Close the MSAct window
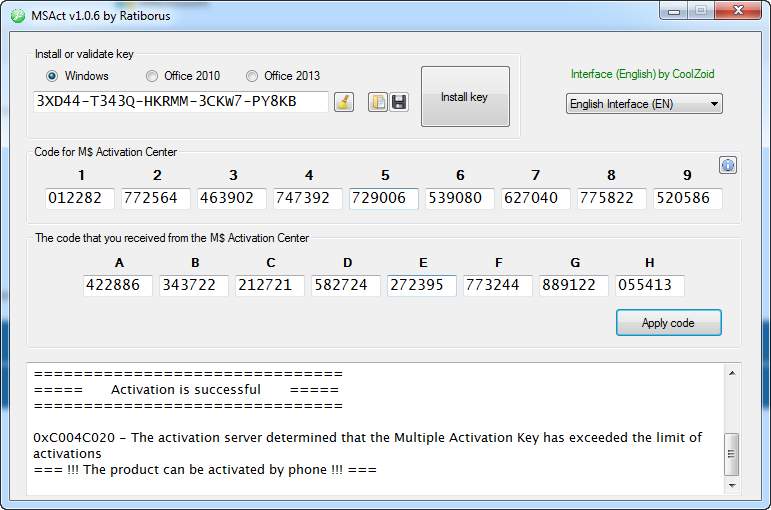This screenshot has width=771, height=510. coord(738,10)
